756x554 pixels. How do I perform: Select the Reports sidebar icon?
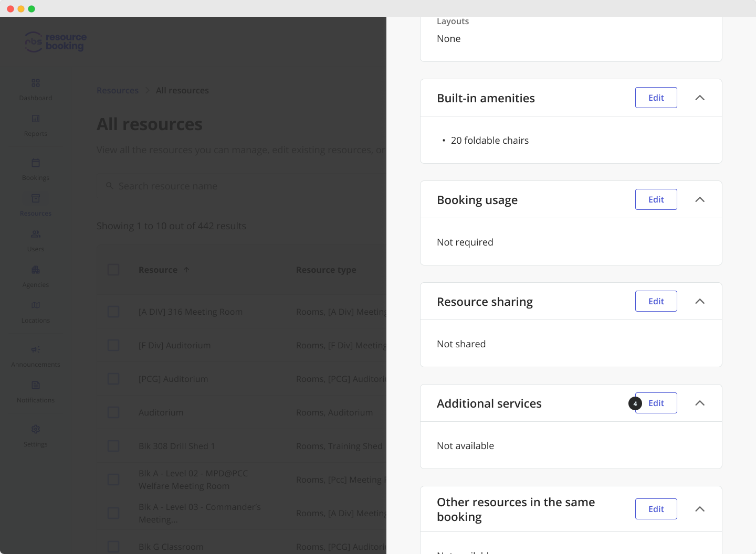tap(35, 125)
